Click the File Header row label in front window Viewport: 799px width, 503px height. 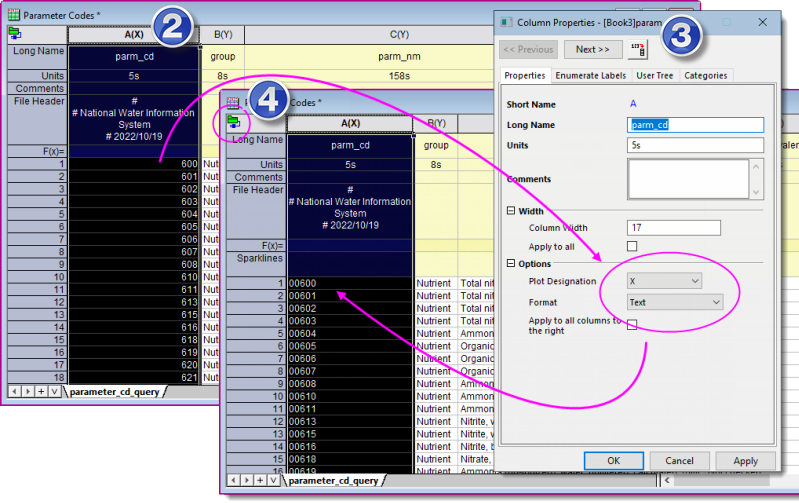coord(256,211)
